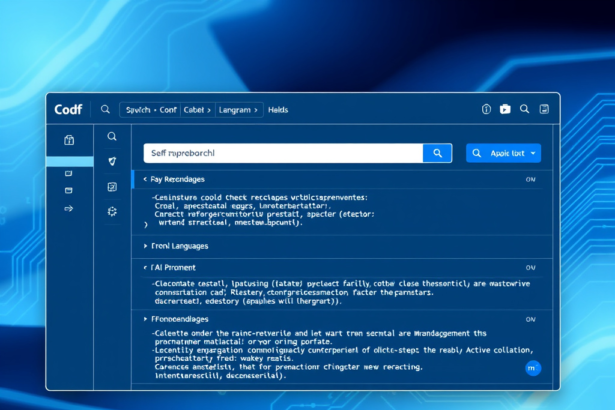Open the Helds menu item
615x410 pixels.
coord(278,109)
